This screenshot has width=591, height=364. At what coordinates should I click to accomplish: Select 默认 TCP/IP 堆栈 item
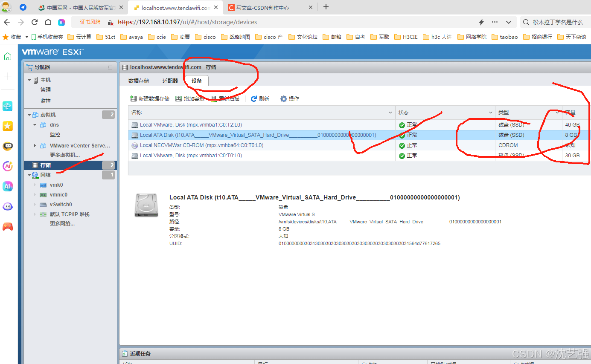pos(70,214)
